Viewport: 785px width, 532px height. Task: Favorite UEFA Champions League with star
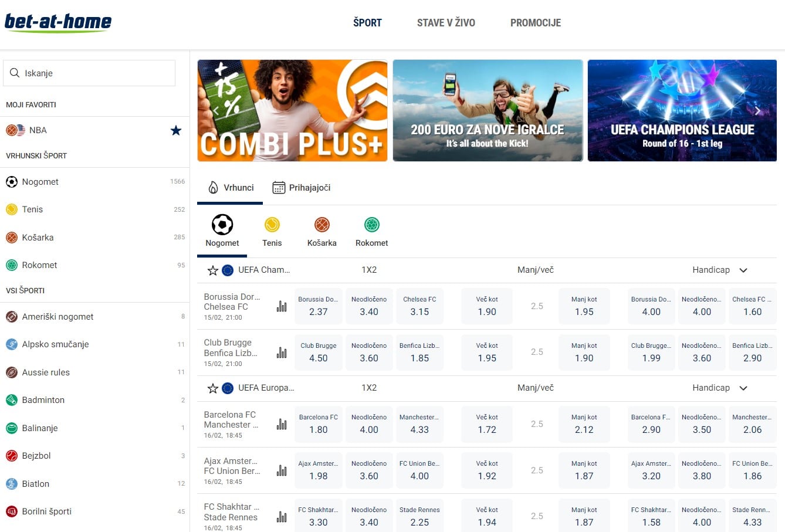(213, 270)
